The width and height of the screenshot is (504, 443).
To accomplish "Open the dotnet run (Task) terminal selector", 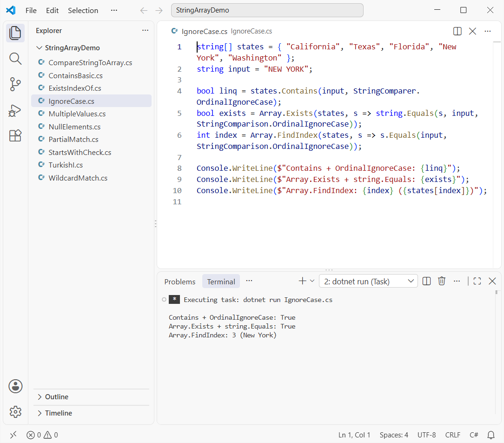I will pos(368,281).
